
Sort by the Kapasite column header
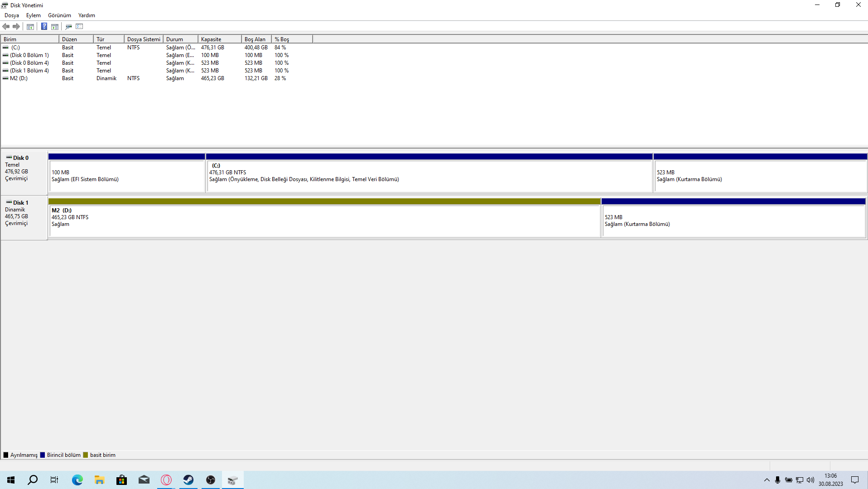220,39
